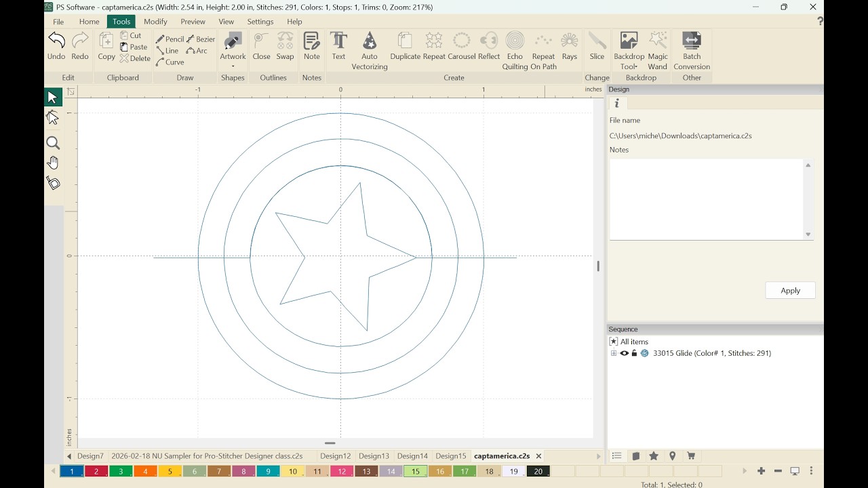Open the Artwork shapes dropdown
868x488 pixels.
233,66
